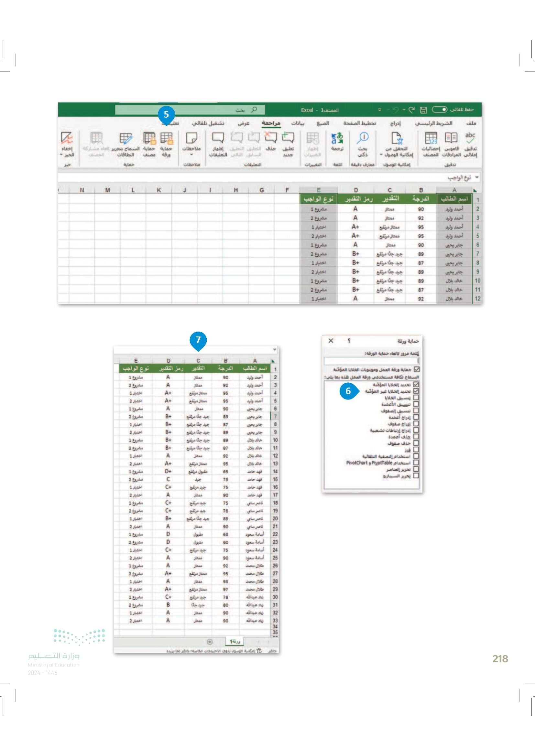Click Workbook Statistics (إحصائيات المصنف) icon
This screenshot has height=756, width=535.
(x=431, y=138)
